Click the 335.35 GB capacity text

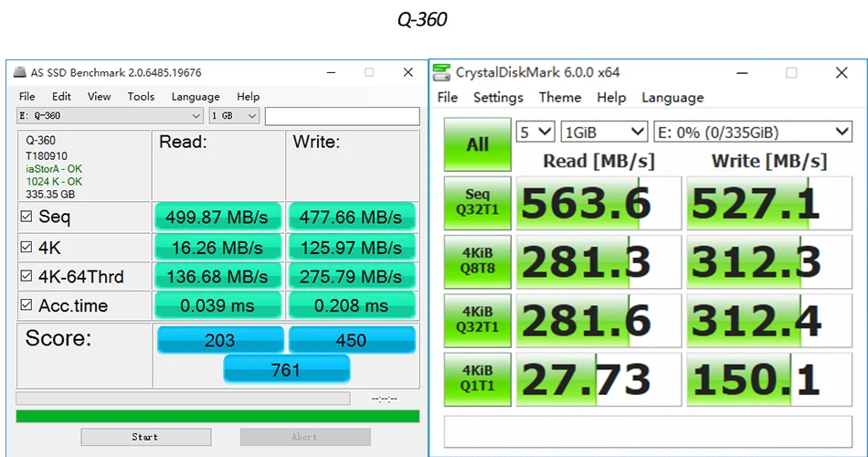pos(50,195)
